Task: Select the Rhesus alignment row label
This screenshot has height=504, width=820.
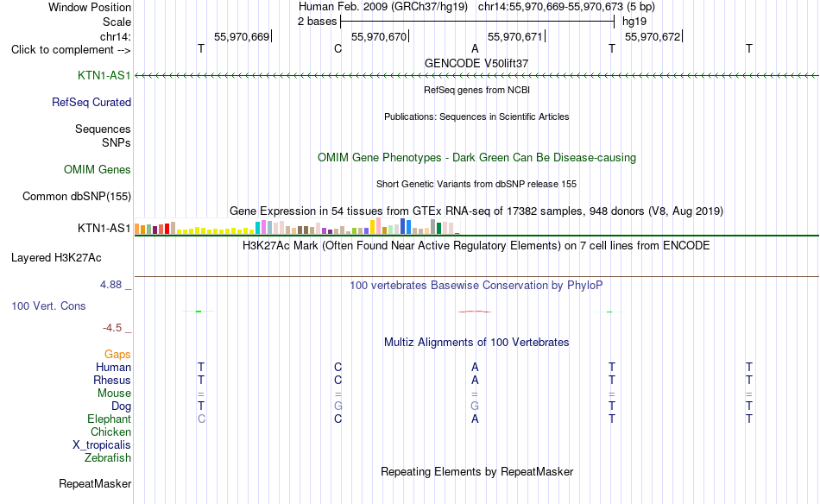Action: point(112,380)
